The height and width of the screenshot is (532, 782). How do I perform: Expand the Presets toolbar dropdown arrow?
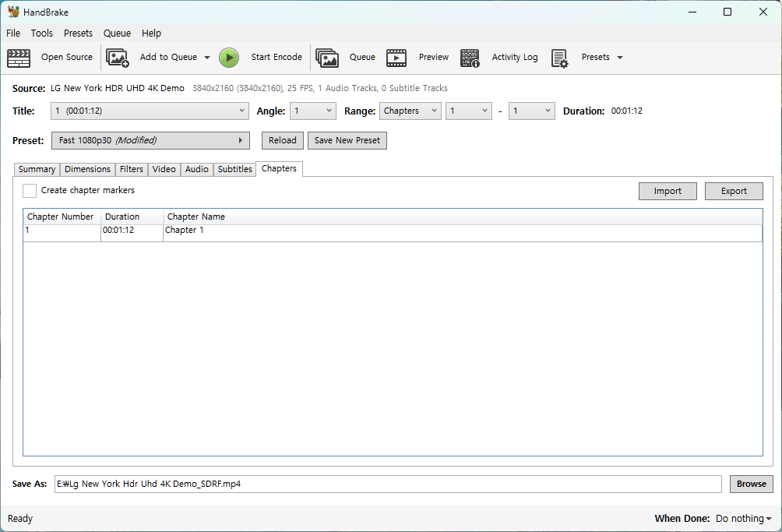pos(620,58)
